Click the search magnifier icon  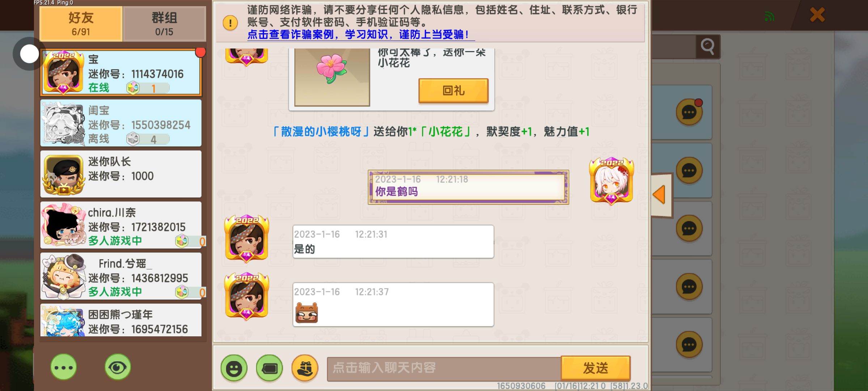708,46
